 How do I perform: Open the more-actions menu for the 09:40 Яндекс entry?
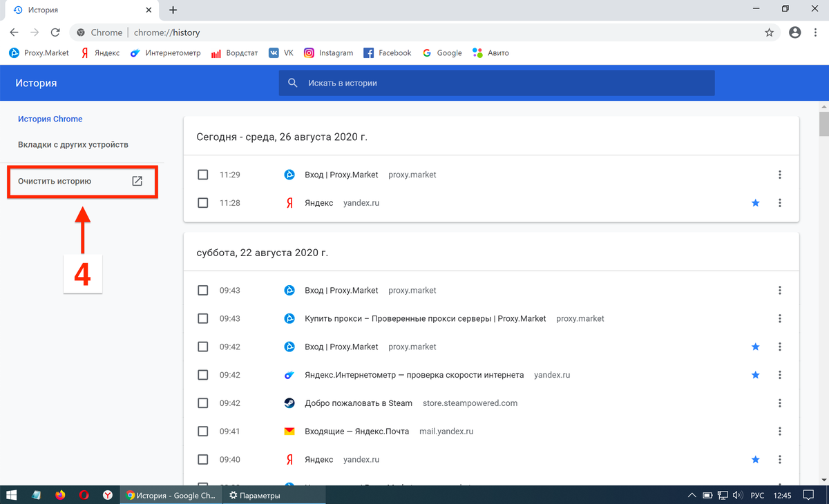point(779,459)
